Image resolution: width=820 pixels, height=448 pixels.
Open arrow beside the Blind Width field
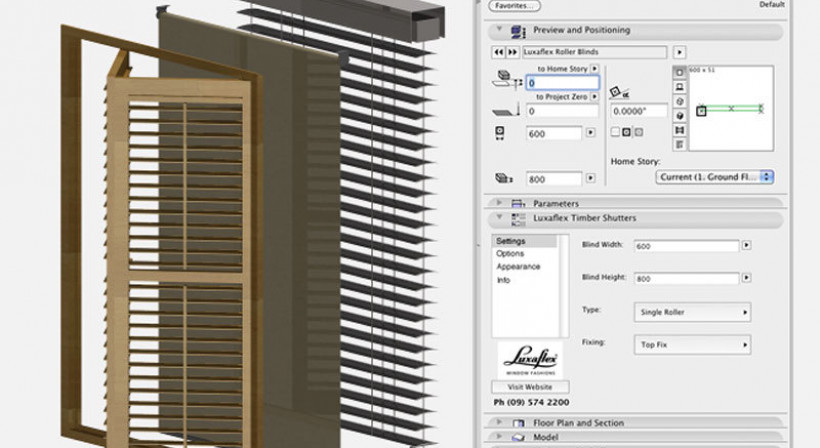[746, 245]
